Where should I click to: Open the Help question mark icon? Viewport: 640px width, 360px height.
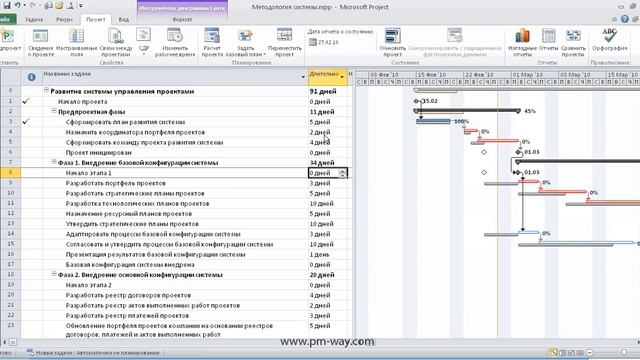(624, 19)
